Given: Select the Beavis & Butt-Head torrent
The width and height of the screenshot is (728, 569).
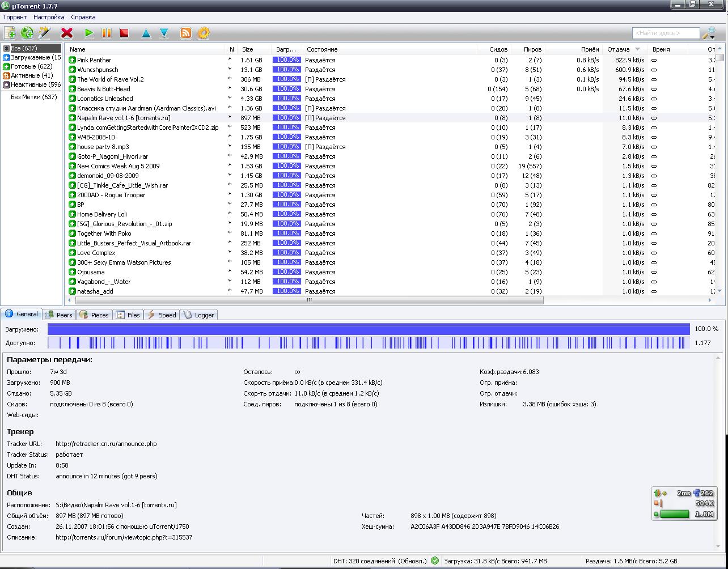Looking at the screenshot, I should click(x=390, y=89).
